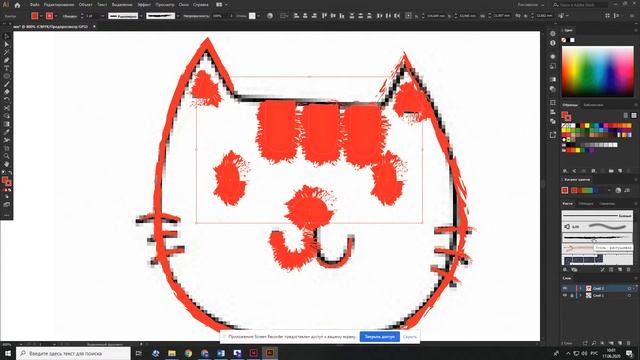The image size is (640, 360).
Task: Select the Rotate tool
Action: pos(7,100)
